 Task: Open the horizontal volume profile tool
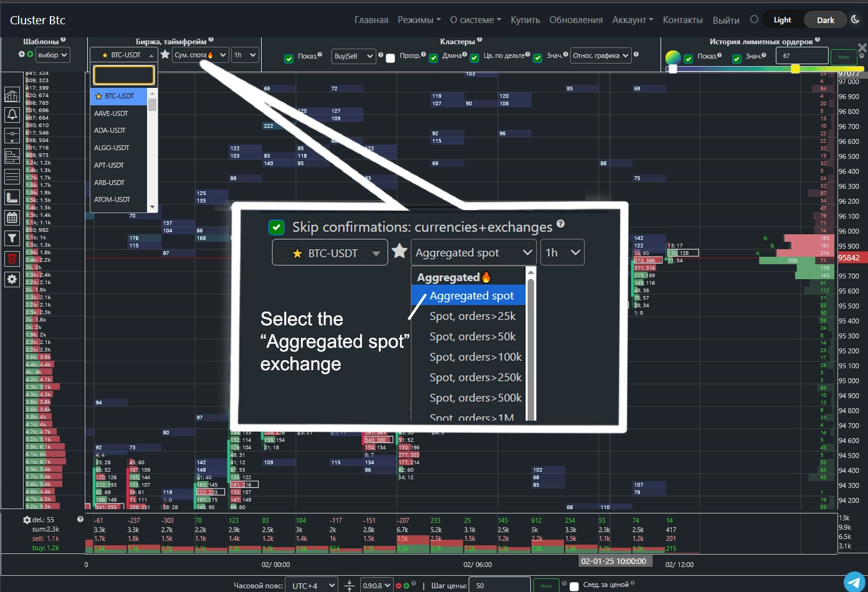click(x=12, y=156)
